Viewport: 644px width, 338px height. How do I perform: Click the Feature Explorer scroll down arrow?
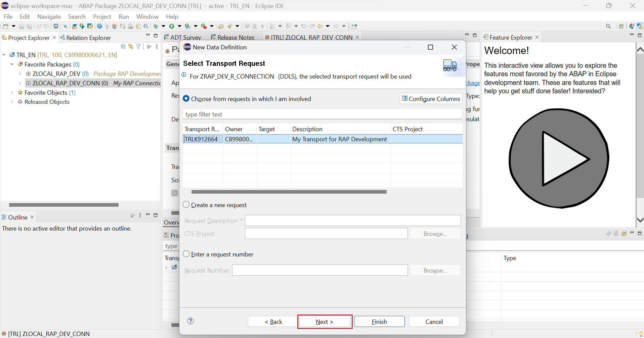click(x=640, y=220)
